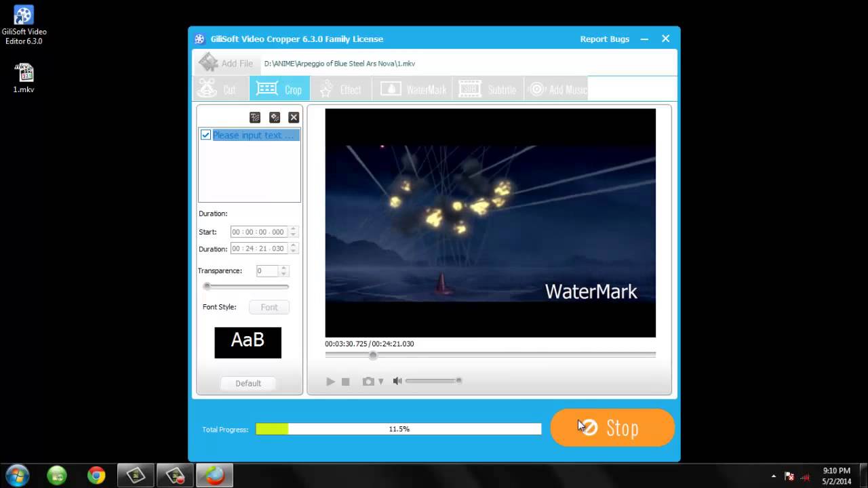Click the Default button
The height and width of the screenshot is (488, 868).
pyautogui.click(x=248, y=383)
